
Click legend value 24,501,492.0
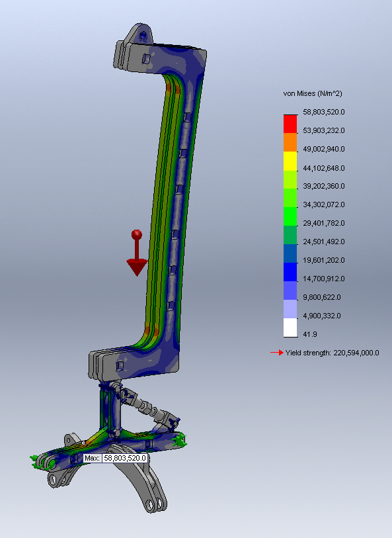pos(324,242)
